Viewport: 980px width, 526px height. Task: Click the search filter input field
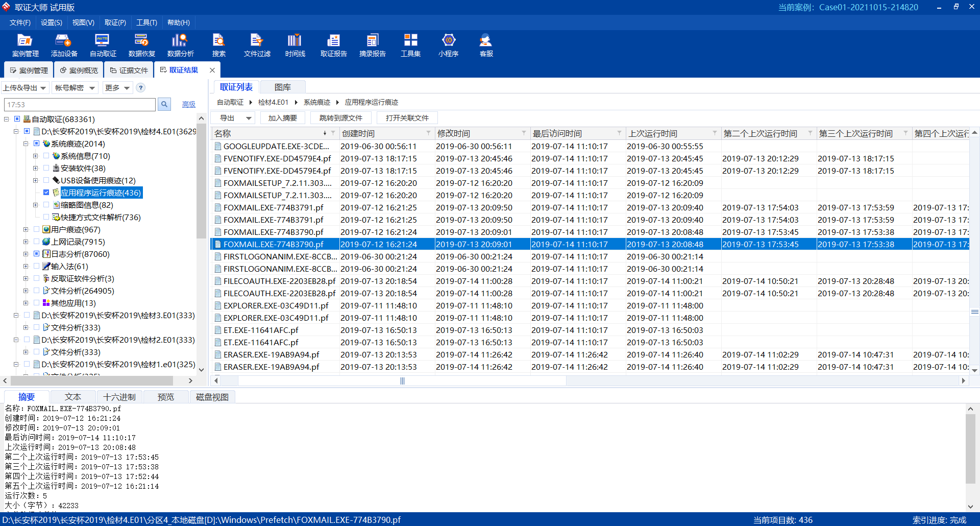pos(80,104)
